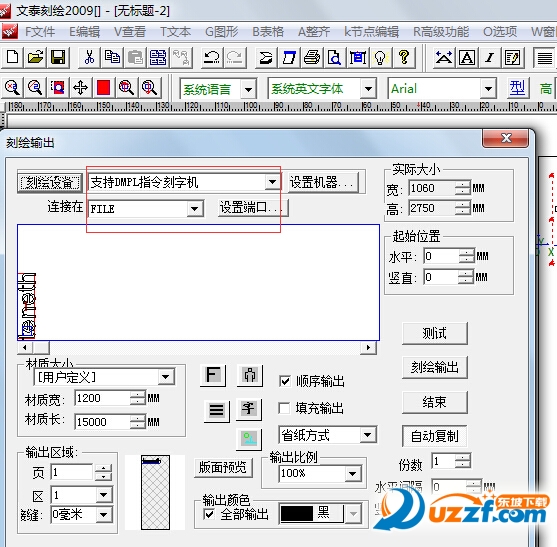
Task: Click the italic I toolbar icon
Action: point(490,57)
